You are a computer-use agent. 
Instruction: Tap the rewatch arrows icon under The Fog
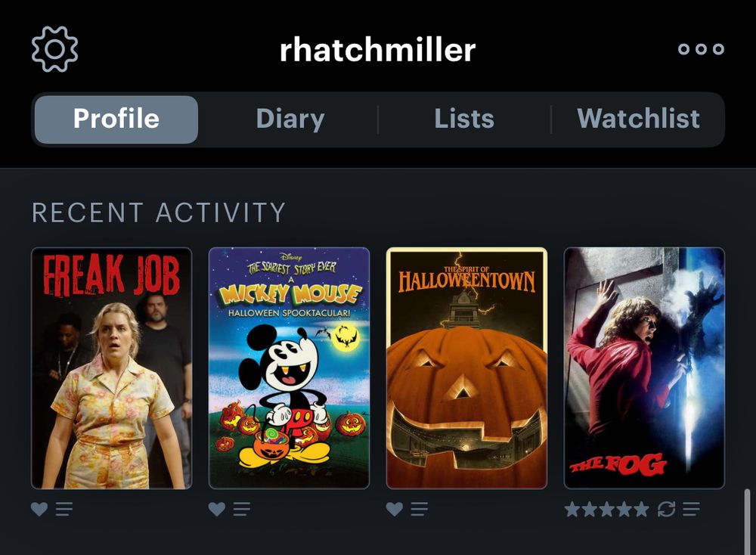(666, 509)
